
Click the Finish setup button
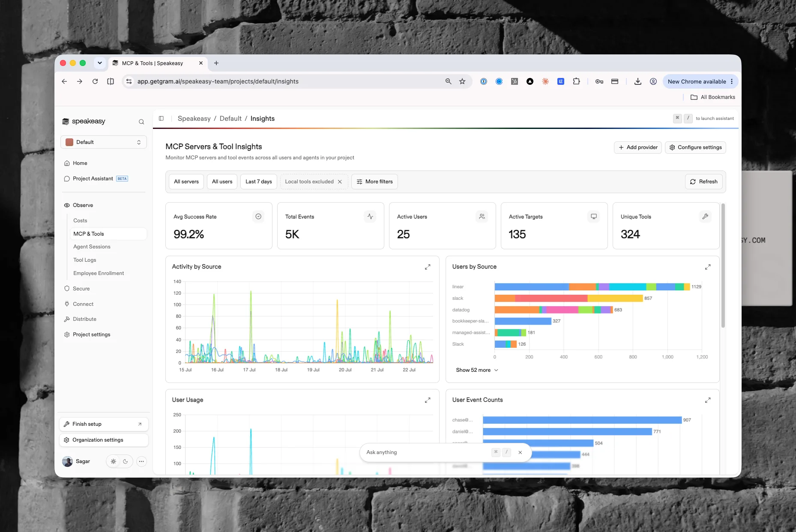pos(104,424)
